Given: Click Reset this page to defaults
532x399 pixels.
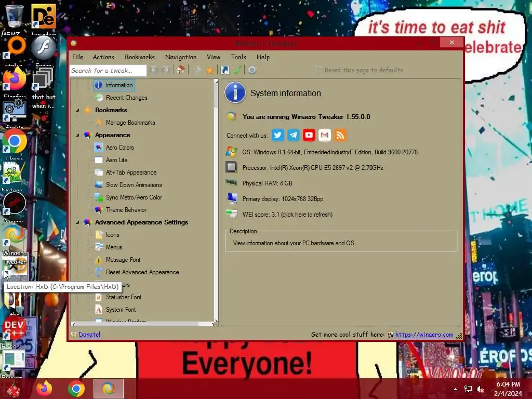Looking at the screenshot, I should [364, 70].
